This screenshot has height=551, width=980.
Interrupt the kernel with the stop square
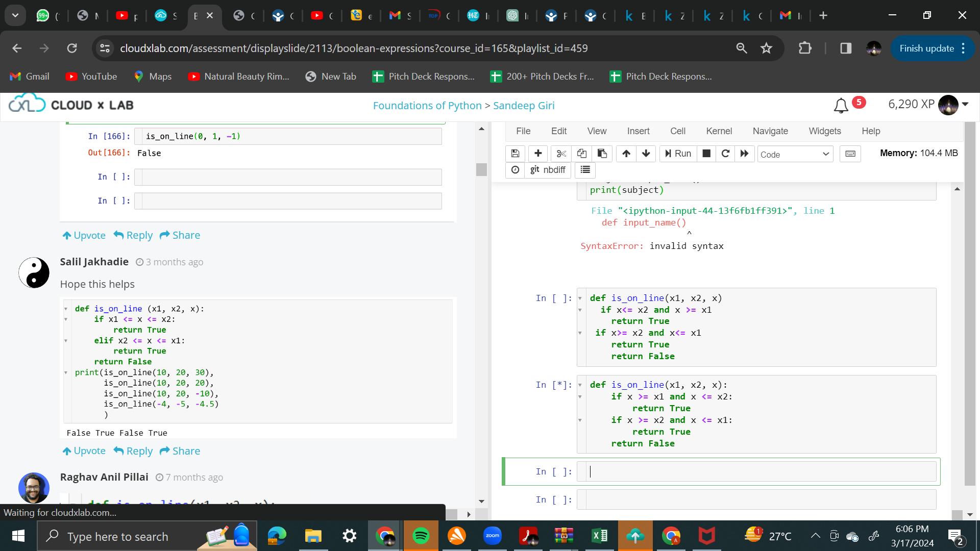pos(706,154)
